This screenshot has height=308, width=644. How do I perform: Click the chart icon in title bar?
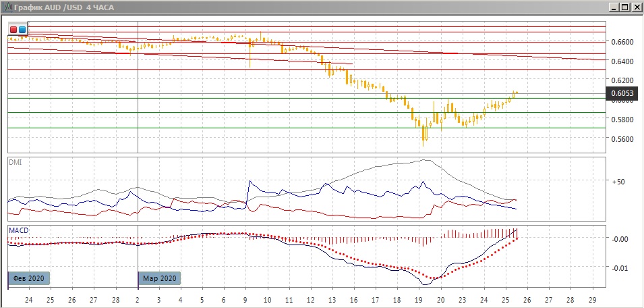pos(6,7)
